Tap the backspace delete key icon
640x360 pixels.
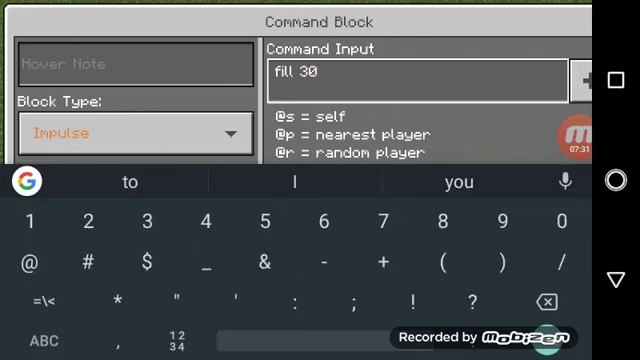point(547,302)
